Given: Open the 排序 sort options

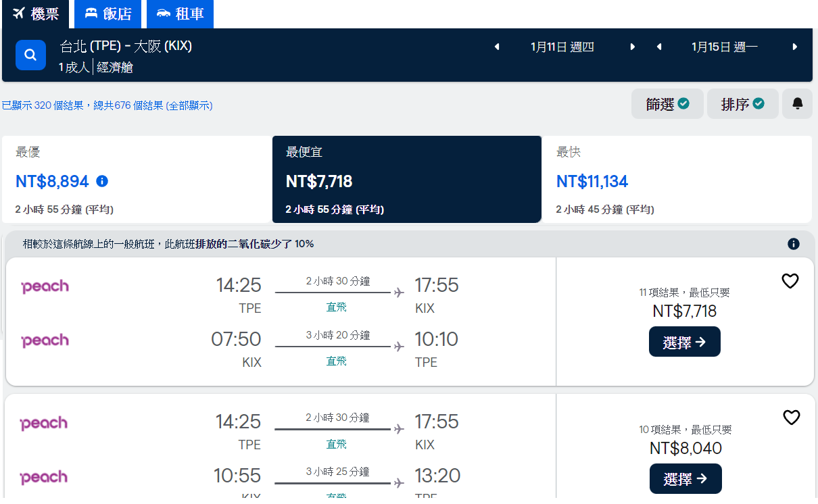Looking at the screenshot, I should (x=742, y=104).
